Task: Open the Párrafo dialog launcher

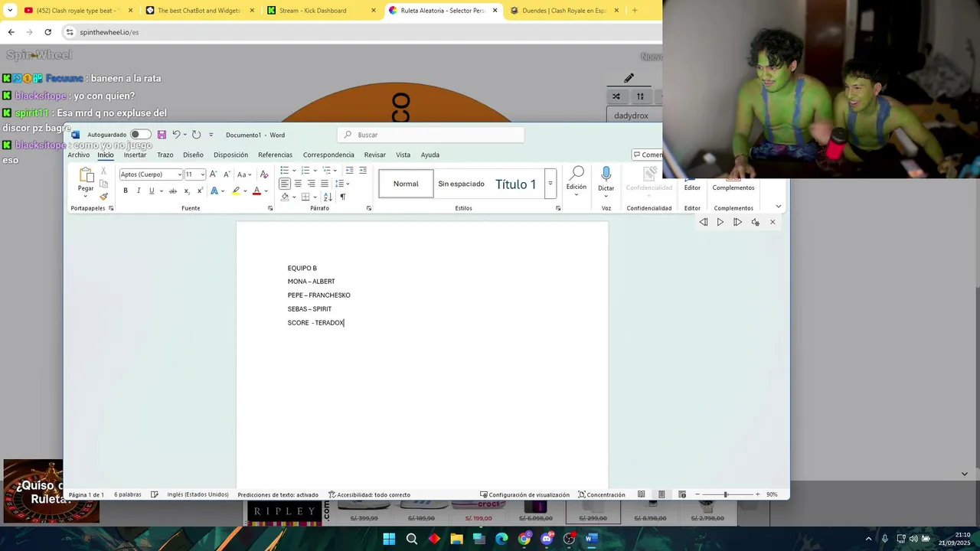Action: 369,208
